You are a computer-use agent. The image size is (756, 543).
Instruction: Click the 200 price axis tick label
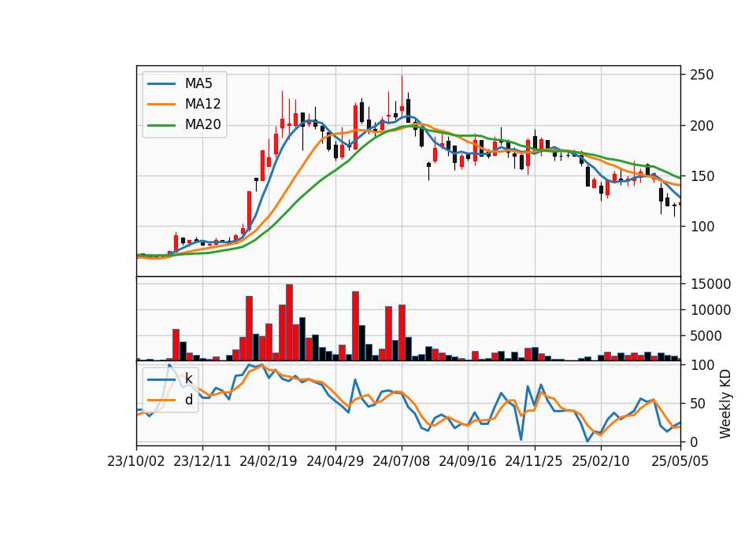tap(702, 126)
